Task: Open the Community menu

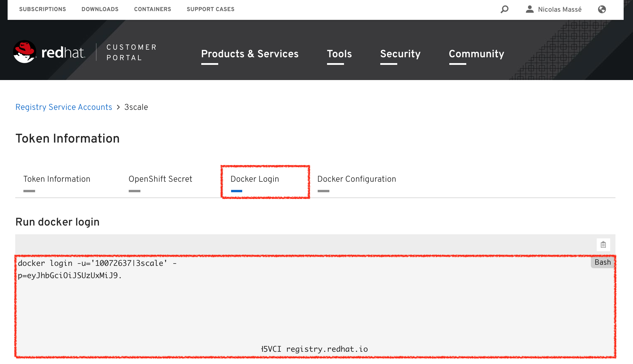Action: click(x=476, y=54)
